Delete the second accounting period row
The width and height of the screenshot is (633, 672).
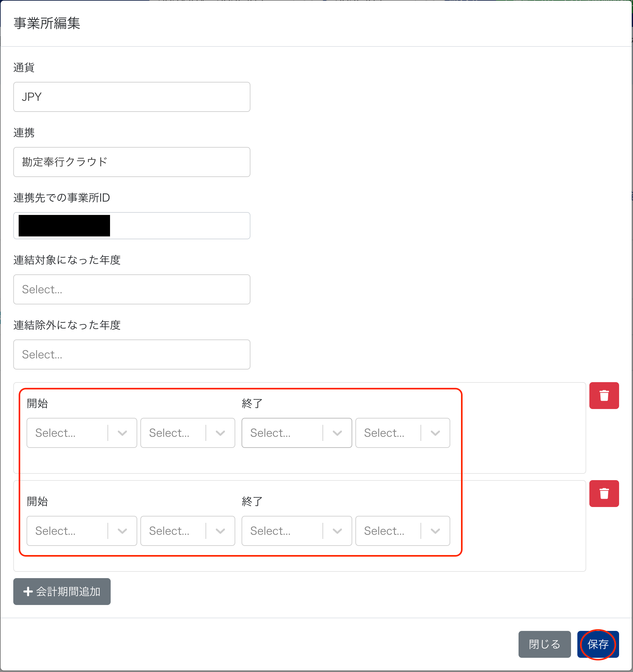tap(604, 493)
